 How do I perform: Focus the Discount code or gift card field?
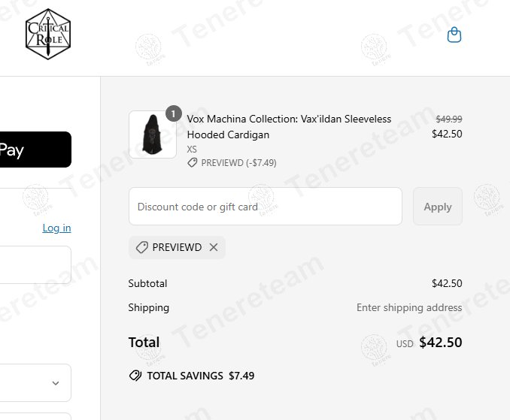pyautogui.click(x=265, y=207)
